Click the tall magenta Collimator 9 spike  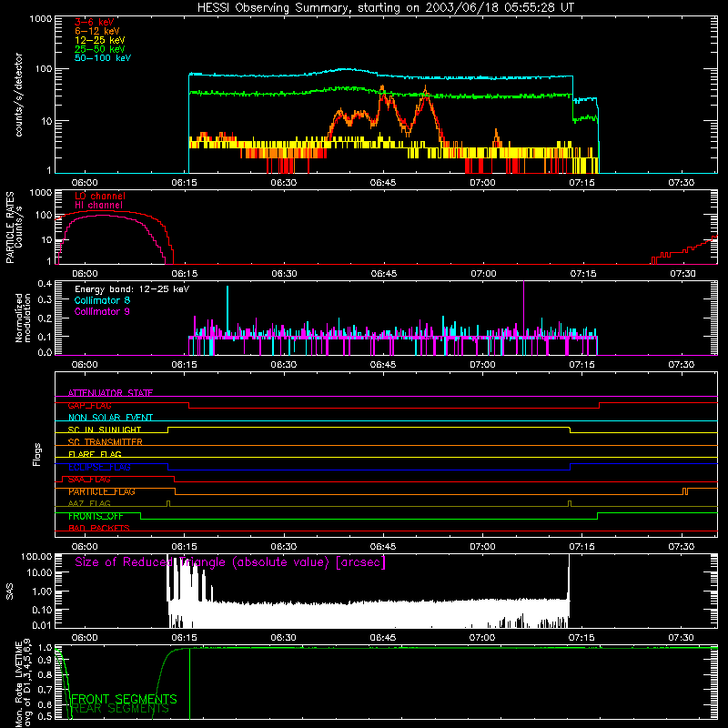click(524, 308)
